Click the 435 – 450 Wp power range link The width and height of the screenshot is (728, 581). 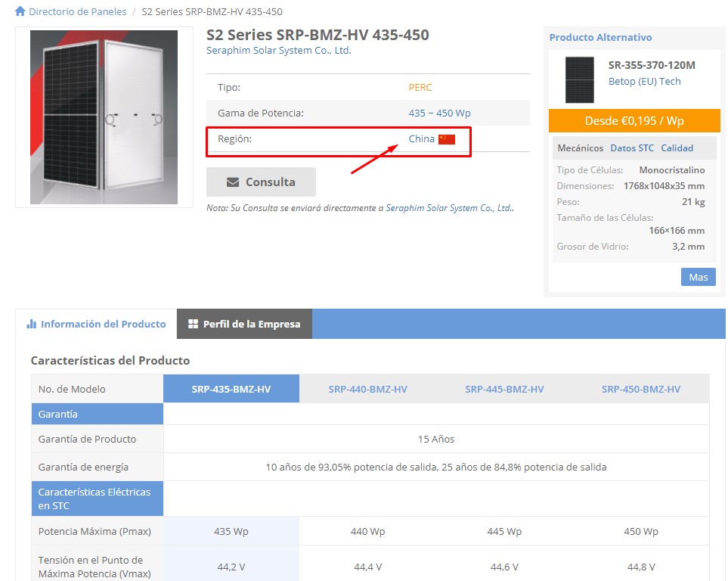[x=440, y=113]
